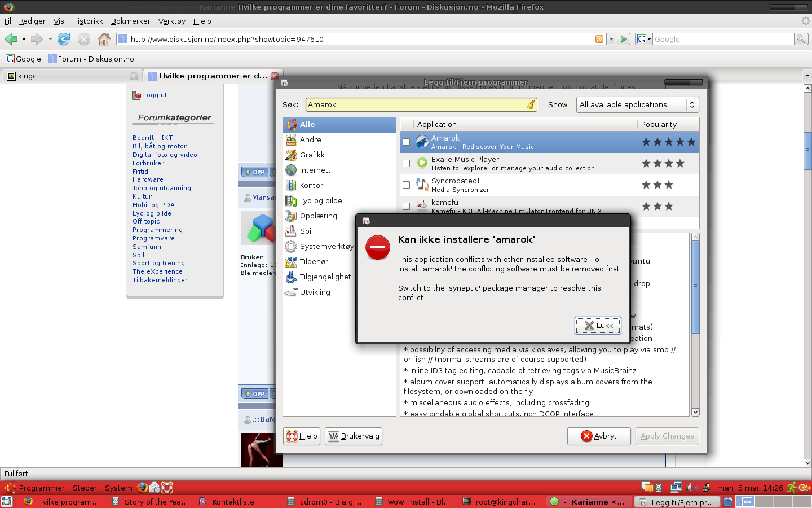Click the Exaile Music Player icon
Screen dimensions: 812x508
(422, 163)
